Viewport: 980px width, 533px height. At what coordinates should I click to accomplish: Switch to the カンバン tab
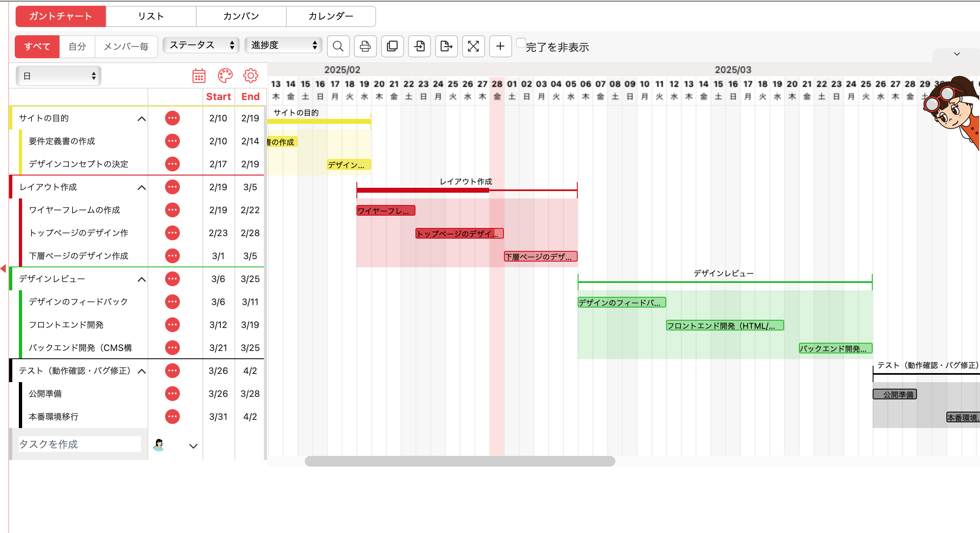pyautogui.click(x=241, y=16)
